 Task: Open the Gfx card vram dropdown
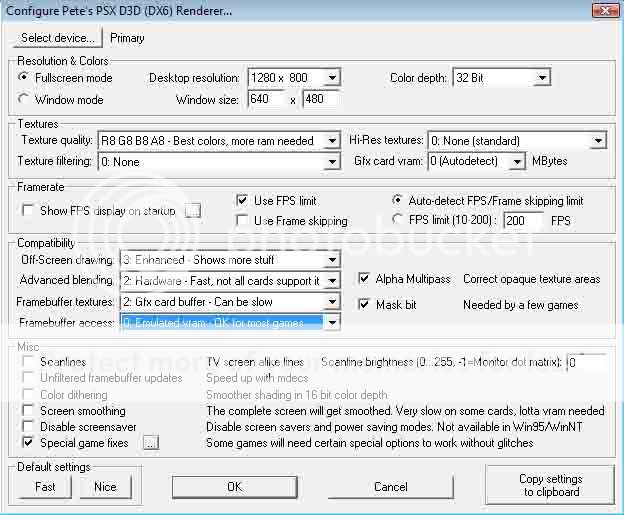click(477, 161)
